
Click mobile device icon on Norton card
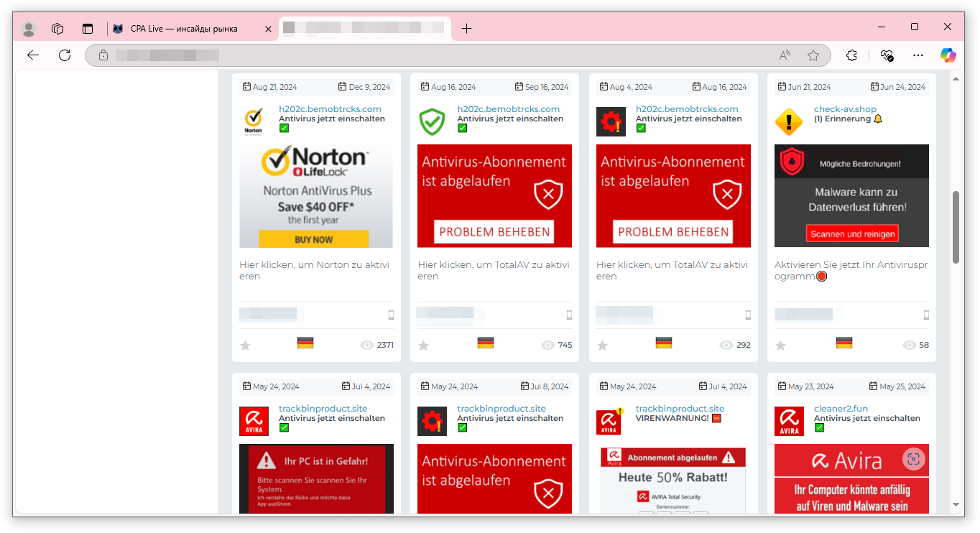coord(391,315)
